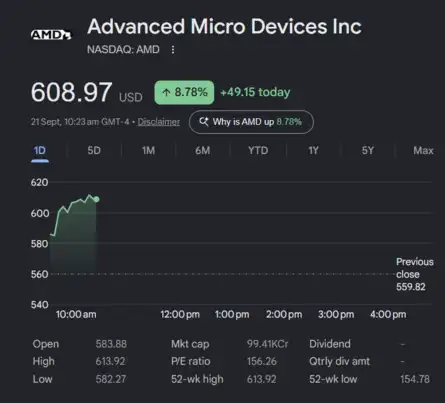Show the 6M chart range

pos(203,151)
